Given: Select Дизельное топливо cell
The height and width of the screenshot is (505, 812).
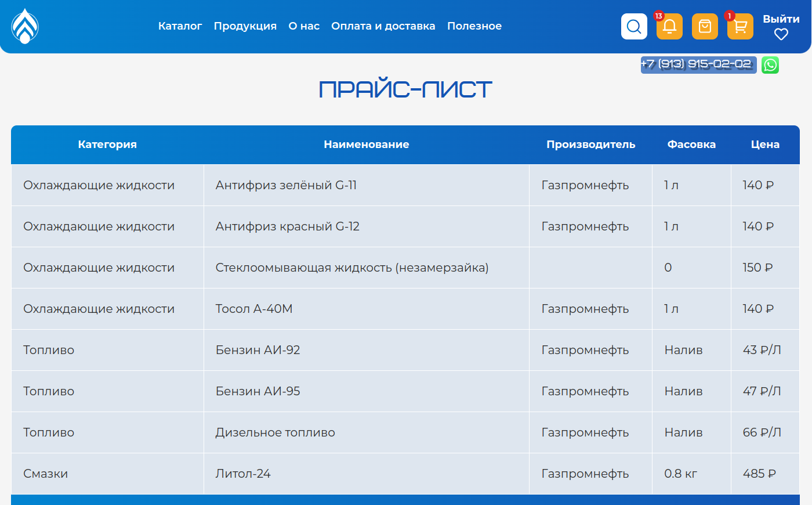Looking at the screenshot, I should (367, 432).
